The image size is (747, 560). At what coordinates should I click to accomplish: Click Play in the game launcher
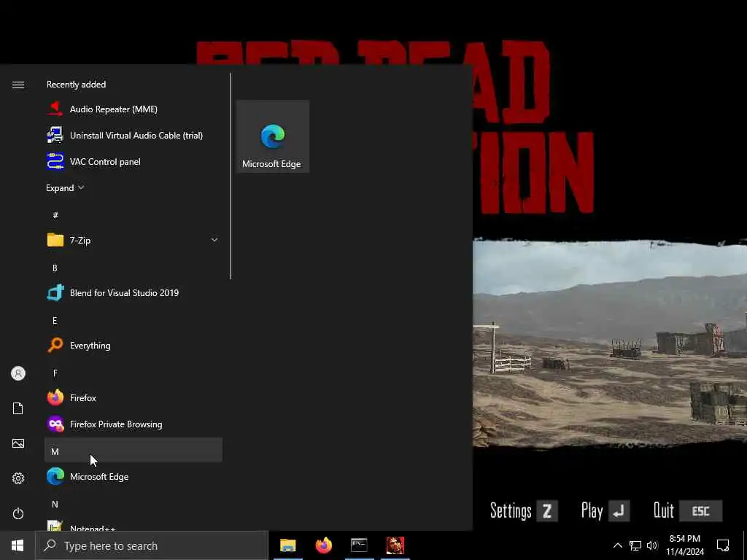(x=592, y=511)
